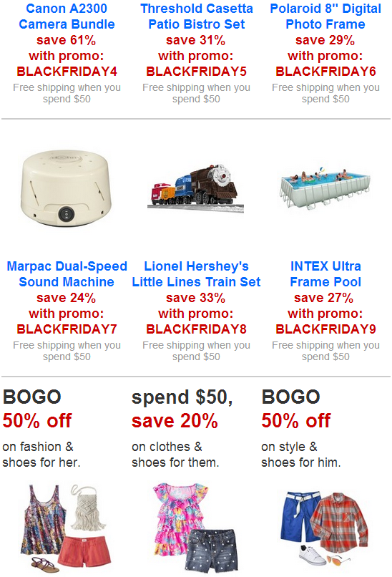This screenshot has height=577, width=392.
Task: Open the spend $50, save 20% offer
Action: pyautogui.click(x=182, y=428)
